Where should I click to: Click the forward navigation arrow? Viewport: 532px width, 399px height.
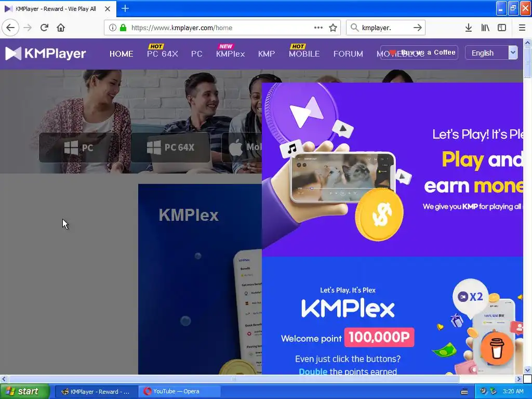(x=28, y=28)
